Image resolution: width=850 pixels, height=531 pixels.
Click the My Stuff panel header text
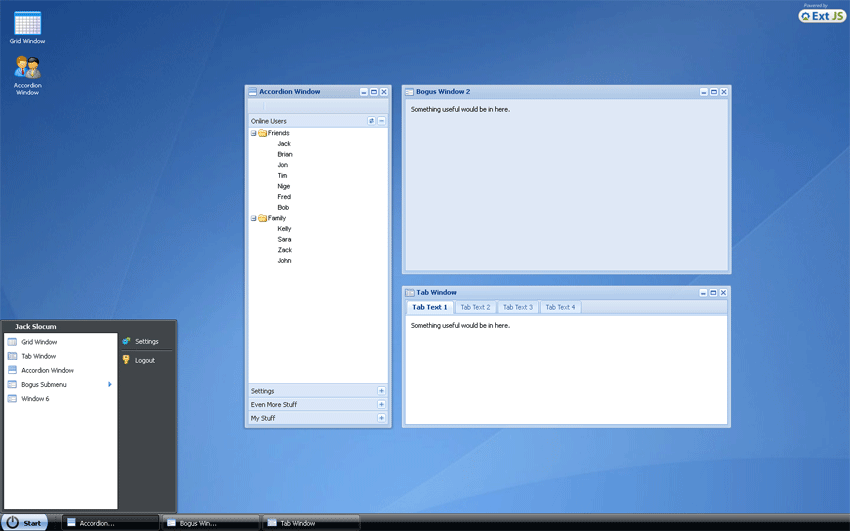coord(263,418)
